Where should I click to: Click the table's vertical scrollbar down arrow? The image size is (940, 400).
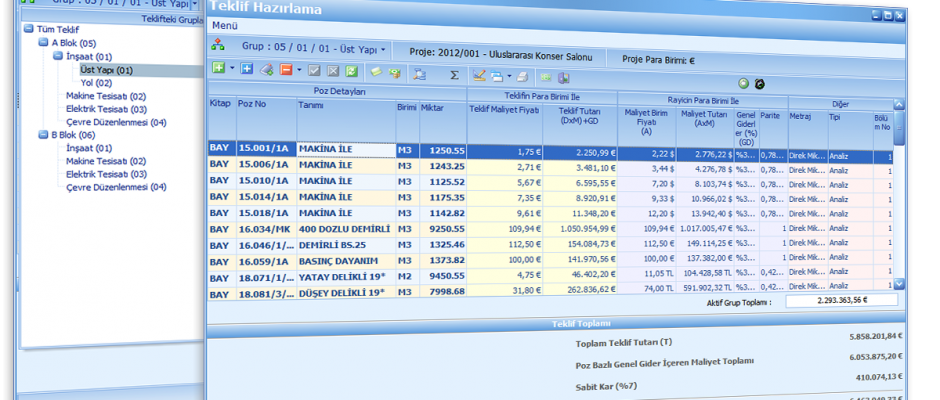coord(900,285)
